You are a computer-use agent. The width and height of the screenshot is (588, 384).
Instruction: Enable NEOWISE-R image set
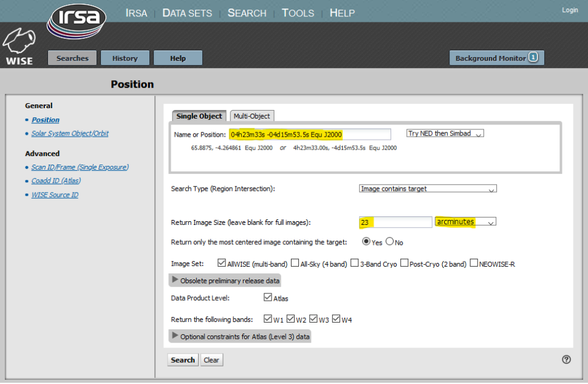pyautogui.click(x=474, y=263)
